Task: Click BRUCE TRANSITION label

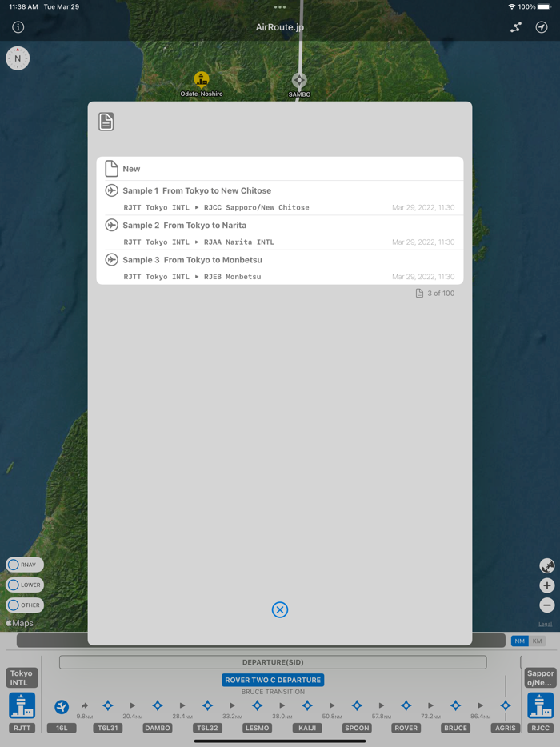Action: (273, 692)
